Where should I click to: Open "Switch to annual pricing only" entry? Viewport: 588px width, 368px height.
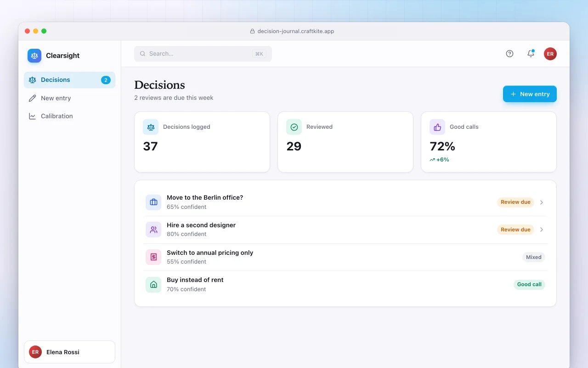[345, 257]
